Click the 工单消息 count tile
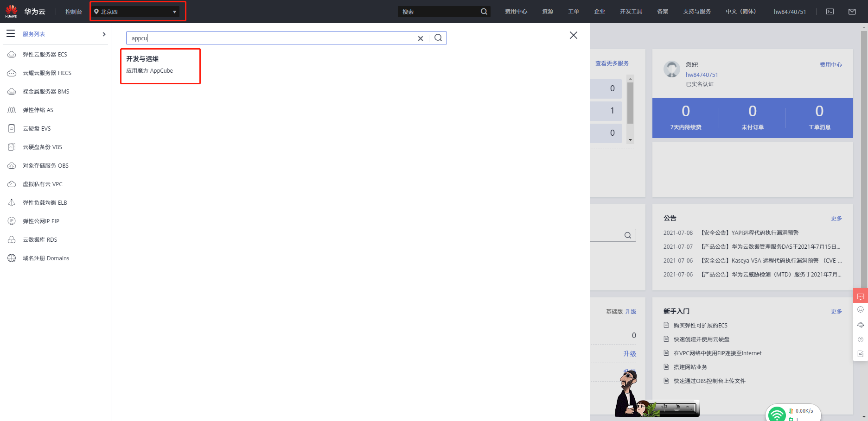Image resolution: width=868 pixels, height=421 pixels. point(819,118)
